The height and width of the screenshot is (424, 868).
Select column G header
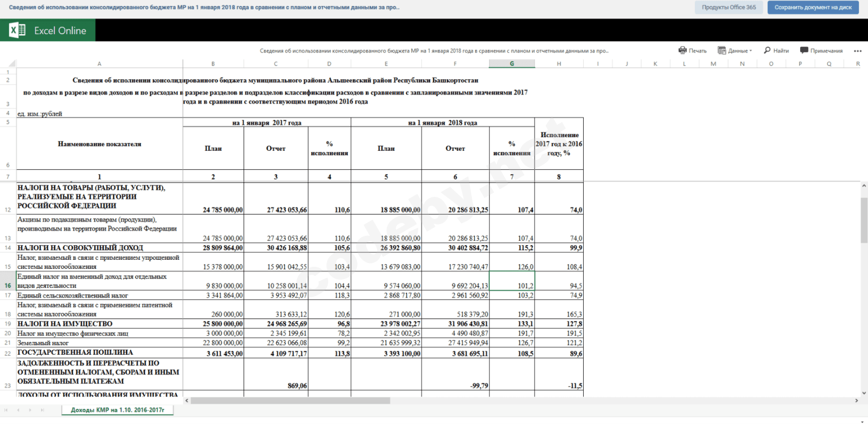tap(512, 63)
